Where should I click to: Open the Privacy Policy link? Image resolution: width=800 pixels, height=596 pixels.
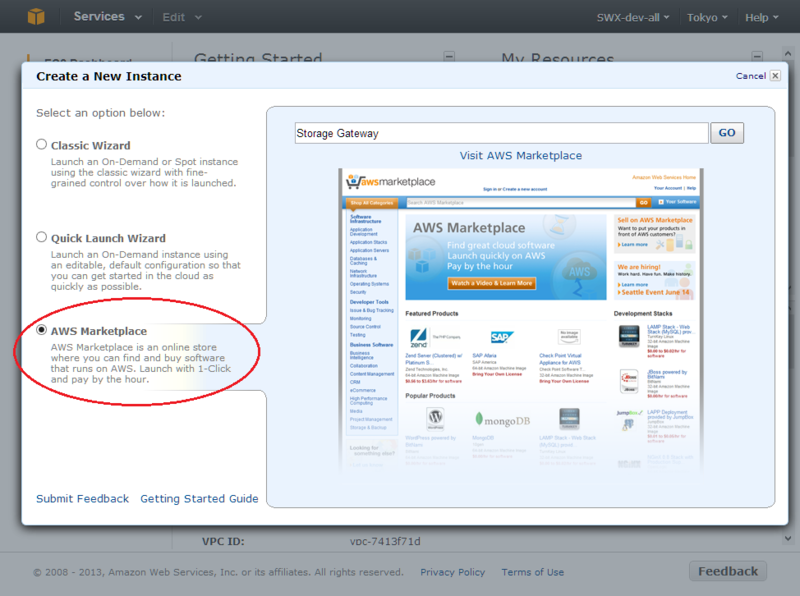pos(453,572)
